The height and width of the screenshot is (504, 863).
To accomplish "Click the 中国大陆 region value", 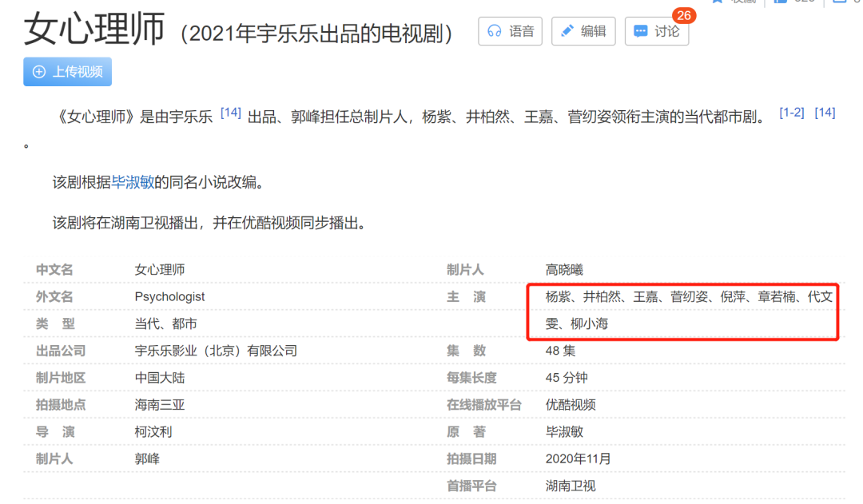I will click(160, 378).
